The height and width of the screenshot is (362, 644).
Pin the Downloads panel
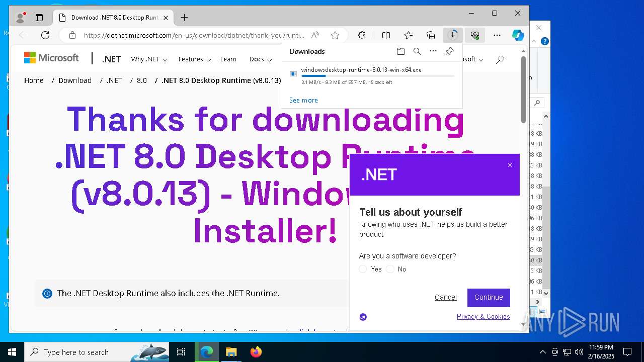(x=449, y=51)
